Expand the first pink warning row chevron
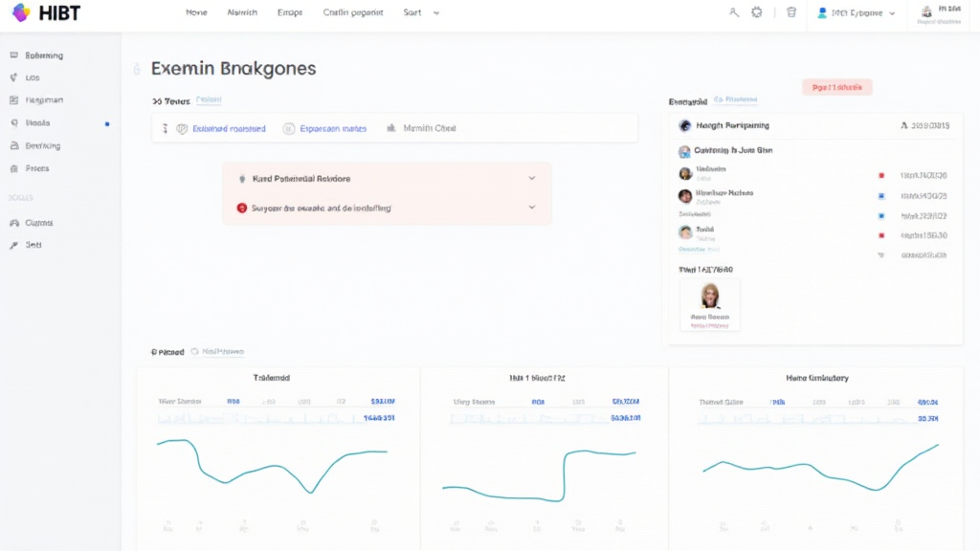Screen dimensions: 980x551 click(x=531, y=179)
